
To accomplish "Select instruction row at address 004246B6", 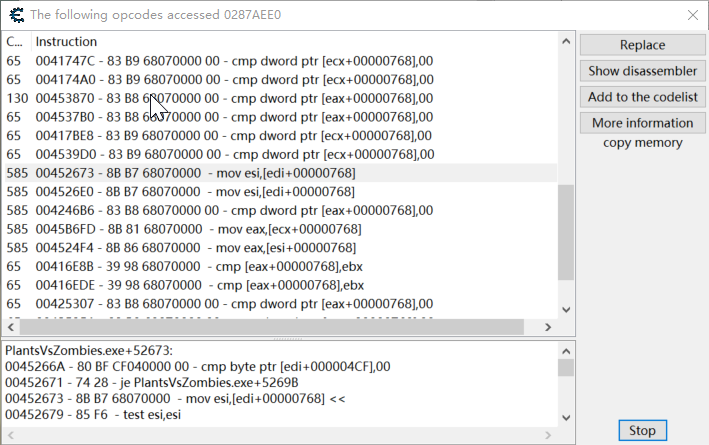I will (x=280, y=210).
